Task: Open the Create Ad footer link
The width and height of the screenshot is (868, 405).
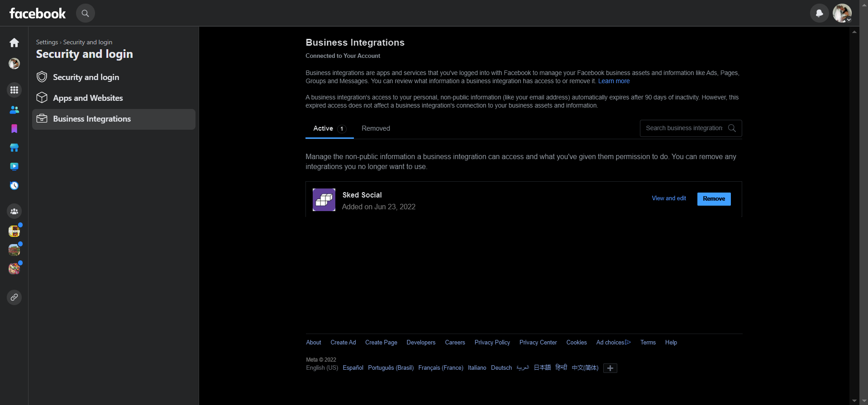Action: [343, 343]
